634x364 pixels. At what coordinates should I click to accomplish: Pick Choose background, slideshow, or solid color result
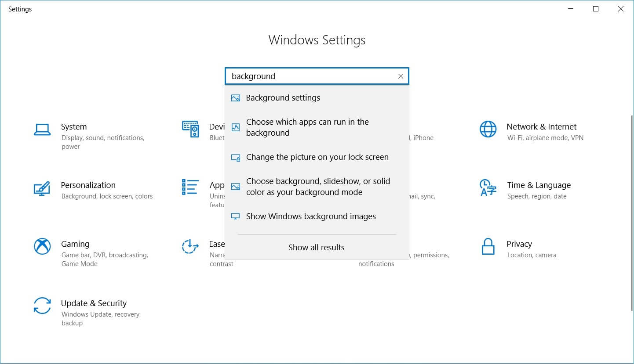point(317,187)
